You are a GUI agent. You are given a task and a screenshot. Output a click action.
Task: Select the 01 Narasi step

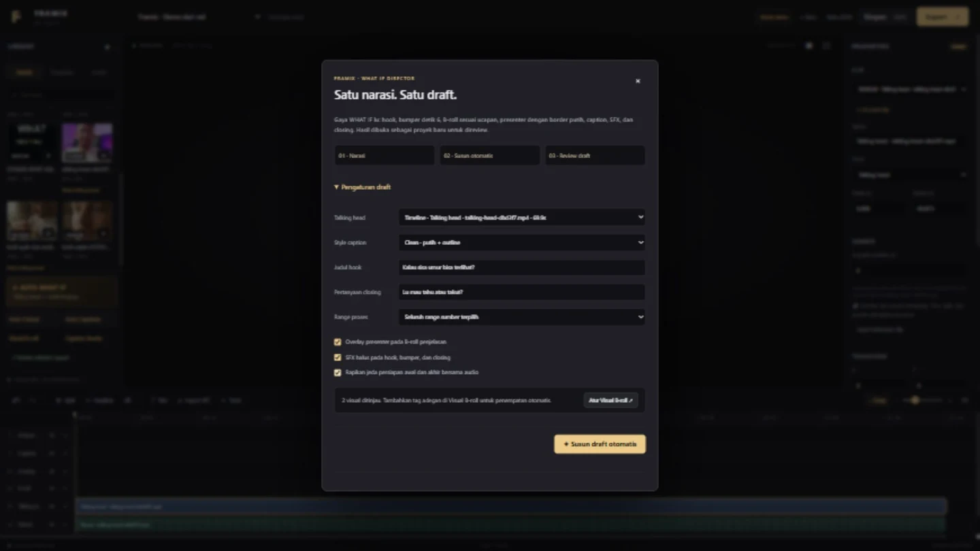pyautogui.click(x=385, y=156)
